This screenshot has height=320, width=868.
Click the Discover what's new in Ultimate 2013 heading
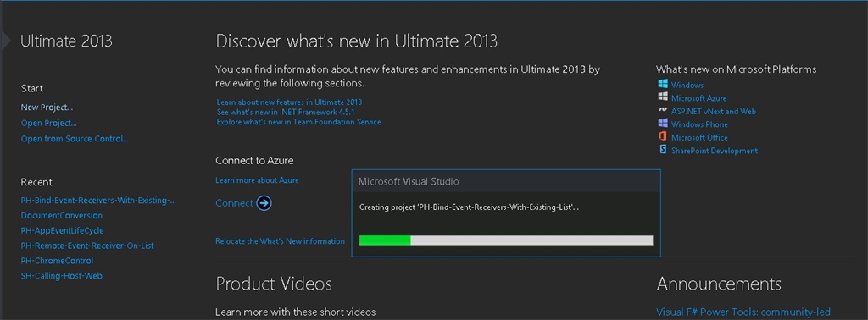[357, 41]
